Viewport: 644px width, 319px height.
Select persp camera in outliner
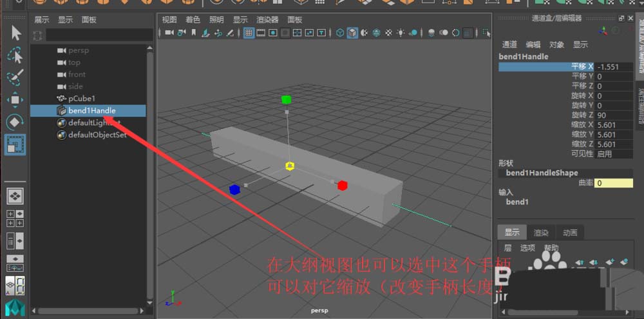point(79,50)
